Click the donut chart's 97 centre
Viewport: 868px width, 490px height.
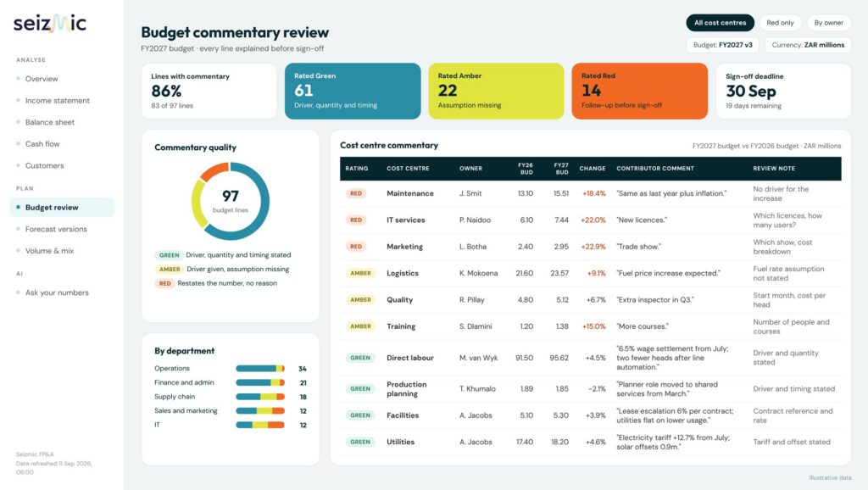231,196
